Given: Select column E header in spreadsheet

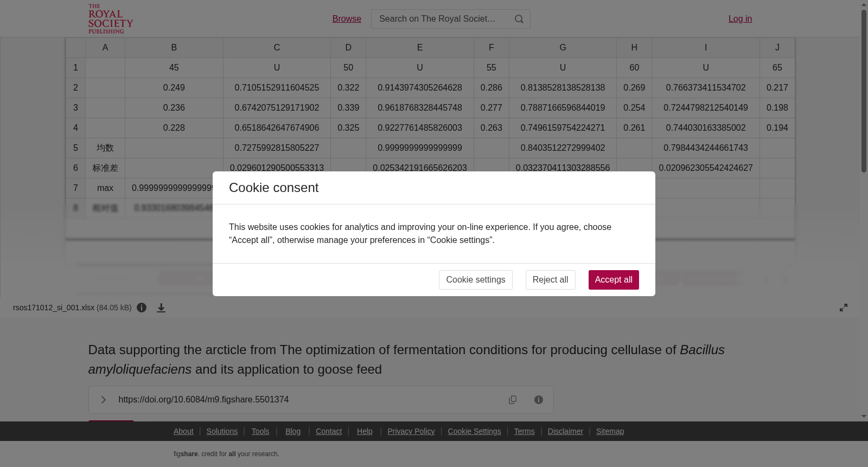Looking at the screenshot, I should coord(420,48).
